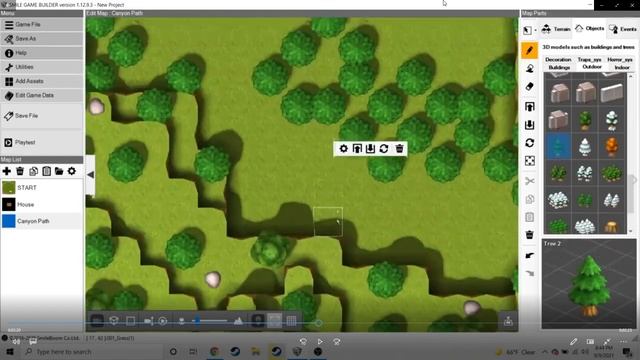Click the lower height tool in right toolbar
Image resolution: width=640 pixels, height=360 pixels.
tap(529, 124)
